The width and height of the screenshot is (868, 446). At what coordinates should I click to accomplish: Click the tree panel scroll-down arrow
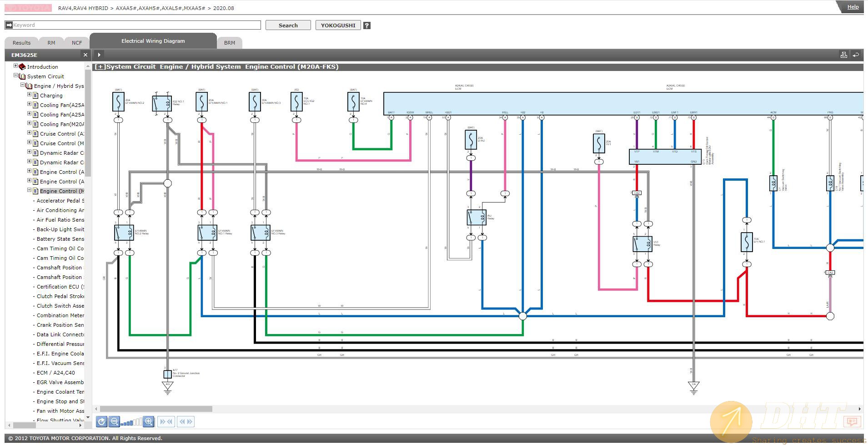pyautogui.click(x=88, y=418)
